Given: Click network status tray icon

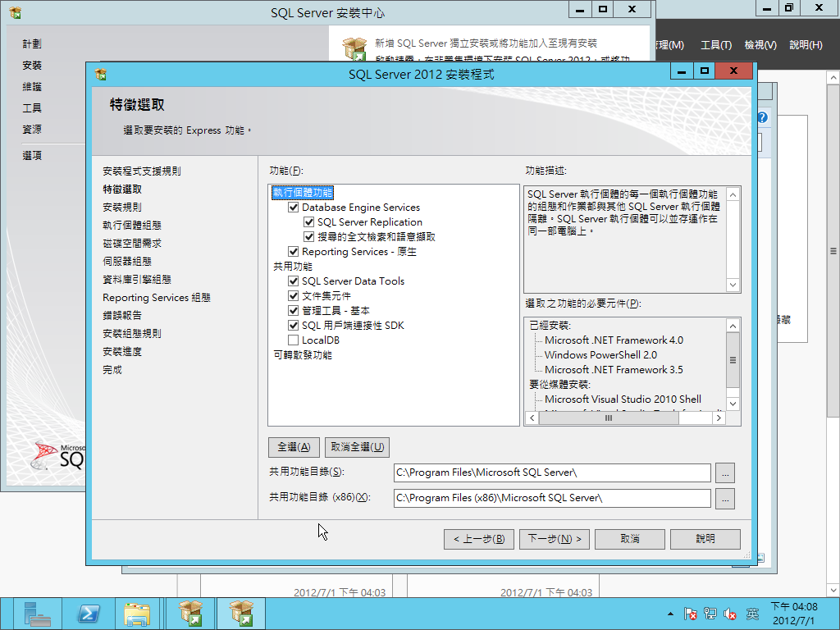Looking at the screenshot, I should pyautogui.click(x=710, y=614).
